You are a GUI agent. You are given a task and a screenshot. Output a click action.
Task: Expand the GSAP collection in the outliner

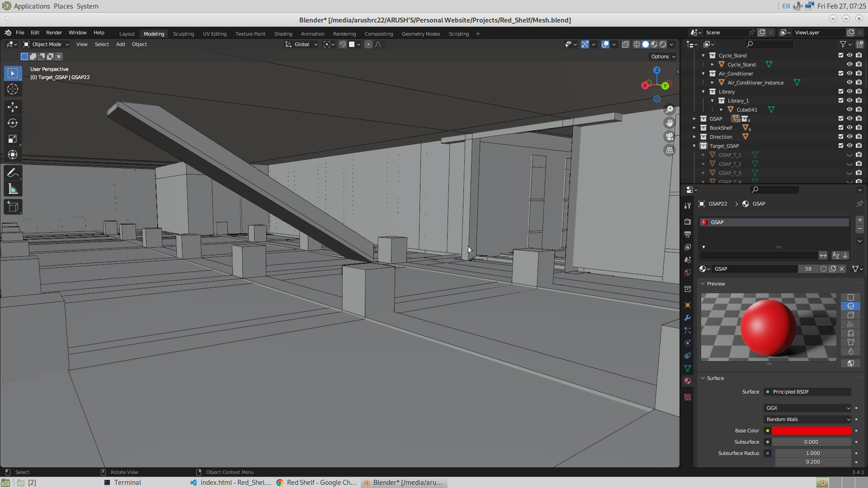tap(695, 118)
